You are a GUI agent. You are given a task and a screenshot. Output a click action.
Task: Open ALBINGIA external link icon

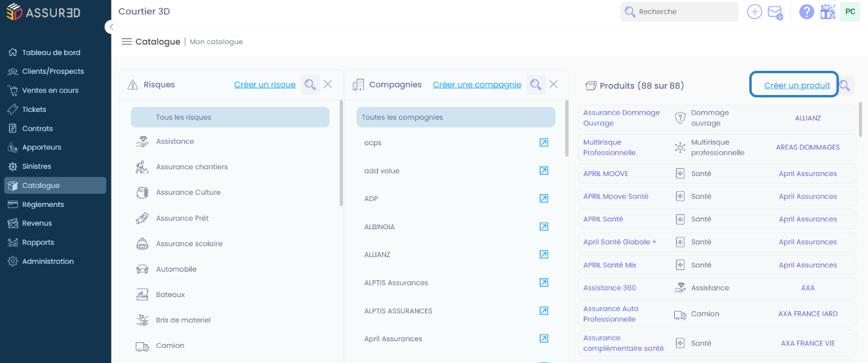544,227
